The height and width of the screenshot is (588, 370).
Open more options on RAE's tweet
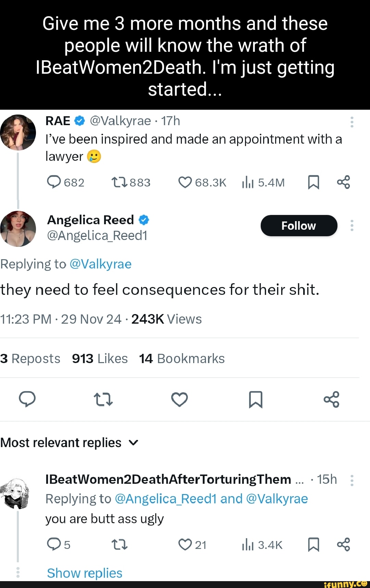click(352, 122)
